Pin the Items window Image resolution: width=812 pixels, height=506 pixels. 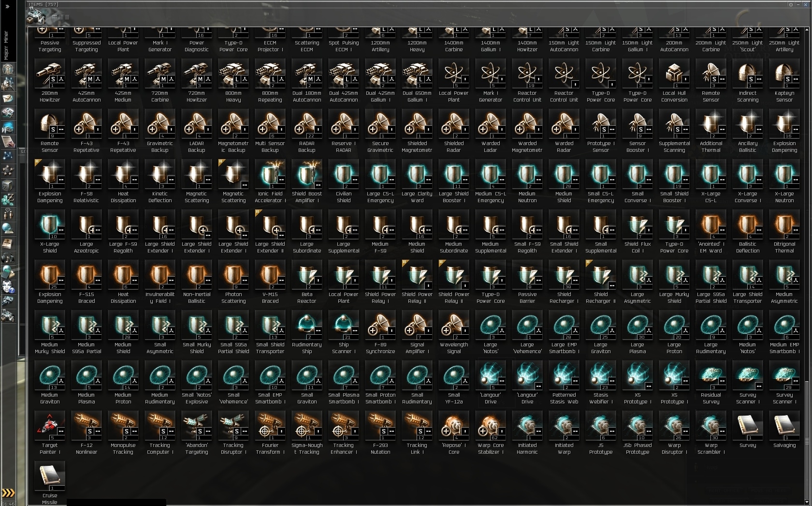click(791, 4)
